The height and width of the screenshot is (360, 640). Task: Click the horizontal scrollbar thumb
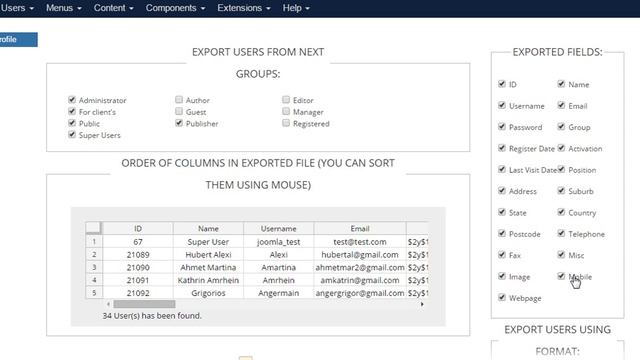point(144,304)
